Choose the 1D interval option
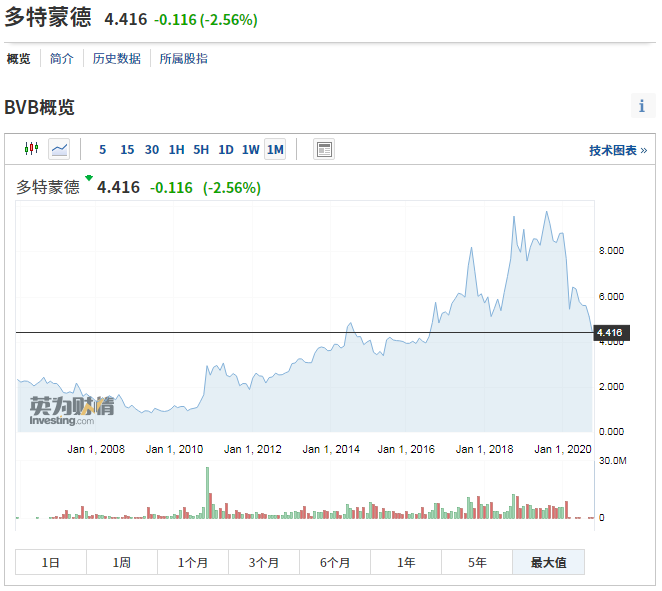This screenshot has height=591, width=662. [226, 150]
